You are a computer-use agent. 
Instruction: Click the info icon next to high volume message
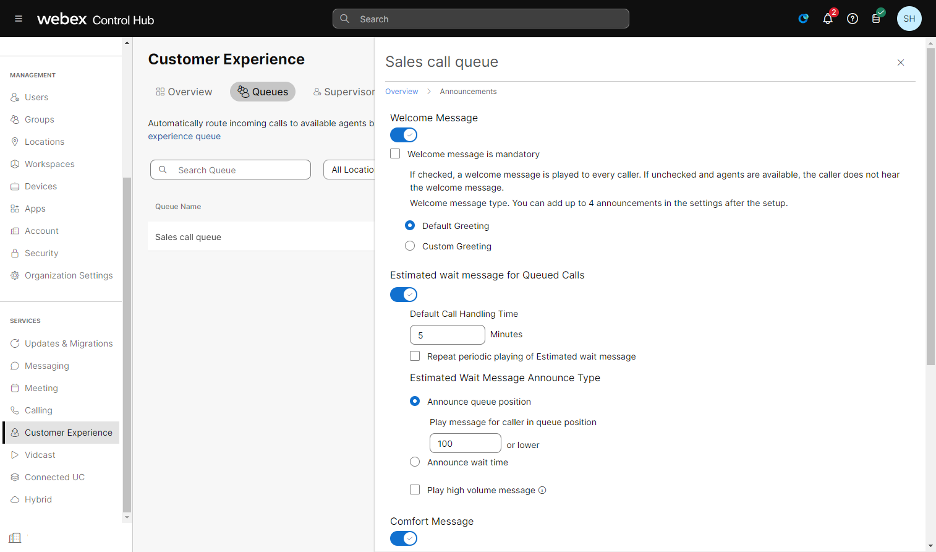click(542, 491)
